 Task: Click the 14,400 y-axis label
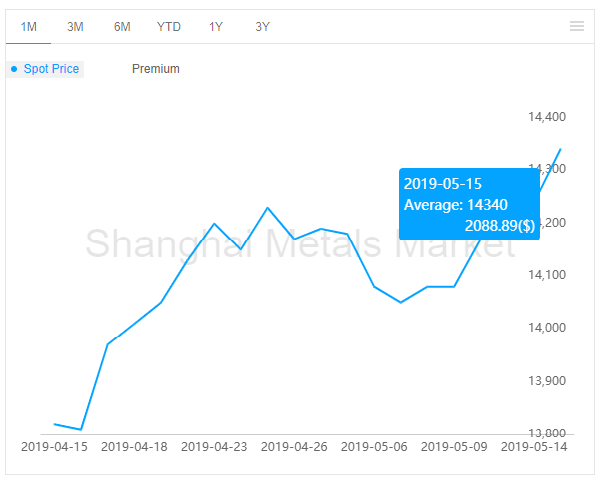coord(547,116)
